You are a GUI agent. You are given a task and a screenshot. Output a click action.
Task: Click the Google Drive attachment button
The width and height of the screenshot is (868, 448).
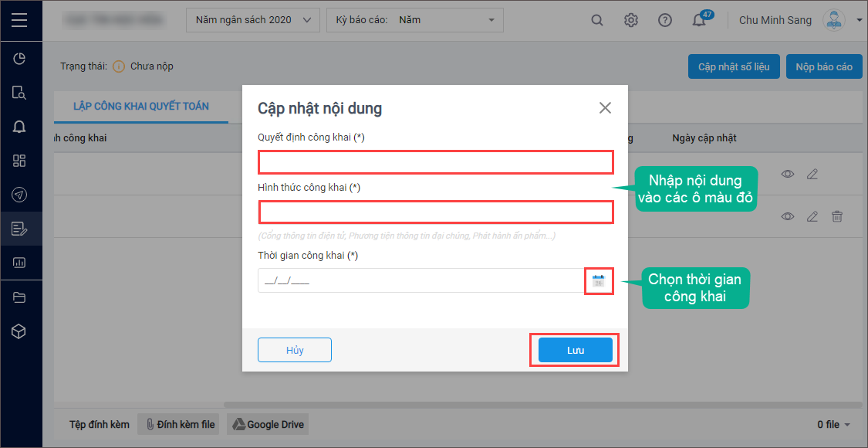268,425
